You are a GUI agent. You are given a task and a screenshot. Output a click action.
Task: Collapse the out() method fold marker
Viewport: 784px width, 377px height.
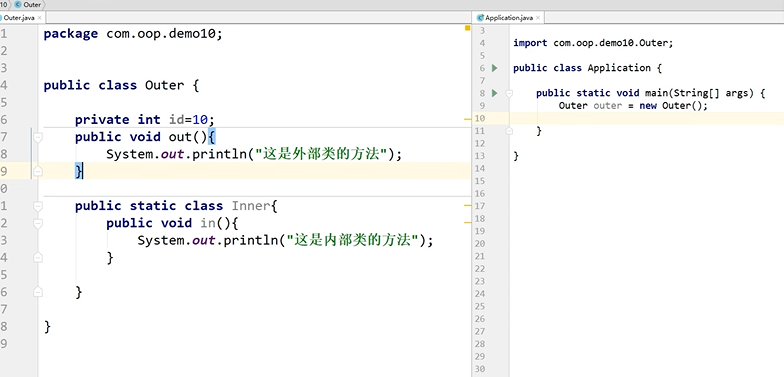click(x=38, y=137)
